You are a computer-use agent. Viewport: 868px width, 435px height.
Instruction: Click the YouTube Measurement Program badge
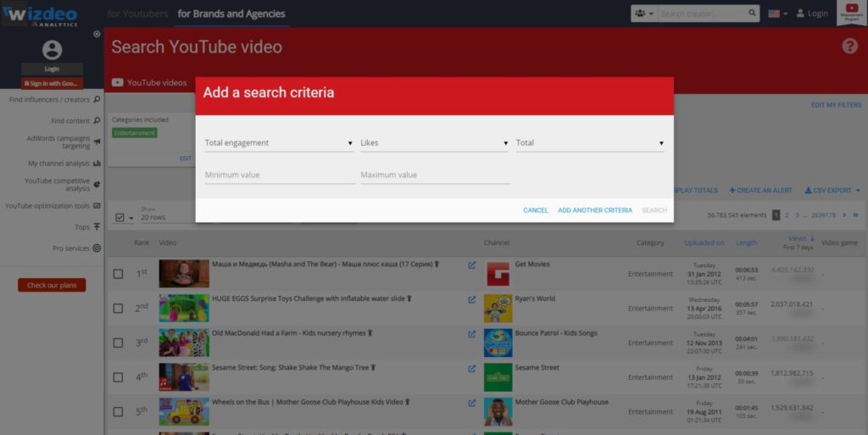850,13
